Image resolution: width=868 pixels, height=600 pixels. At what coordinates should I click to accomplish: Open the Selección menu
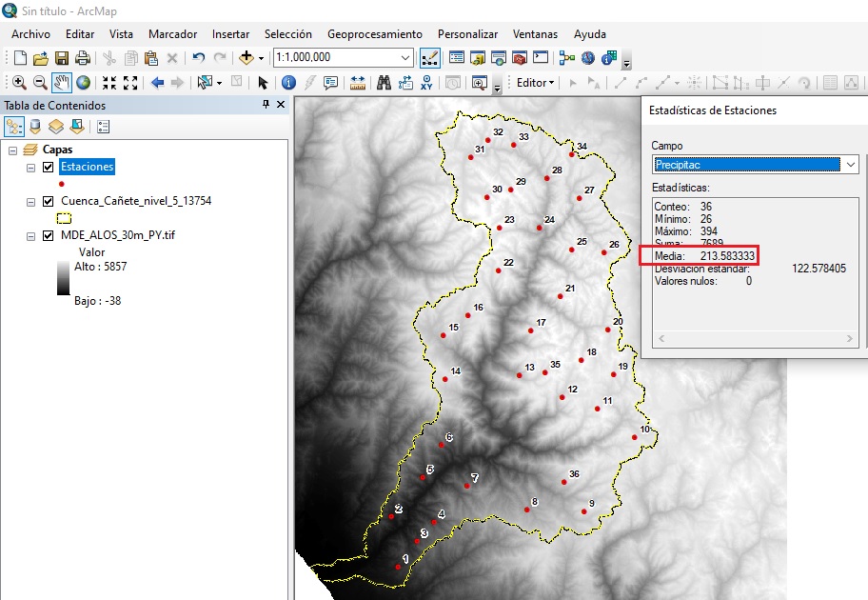point(288,34)
